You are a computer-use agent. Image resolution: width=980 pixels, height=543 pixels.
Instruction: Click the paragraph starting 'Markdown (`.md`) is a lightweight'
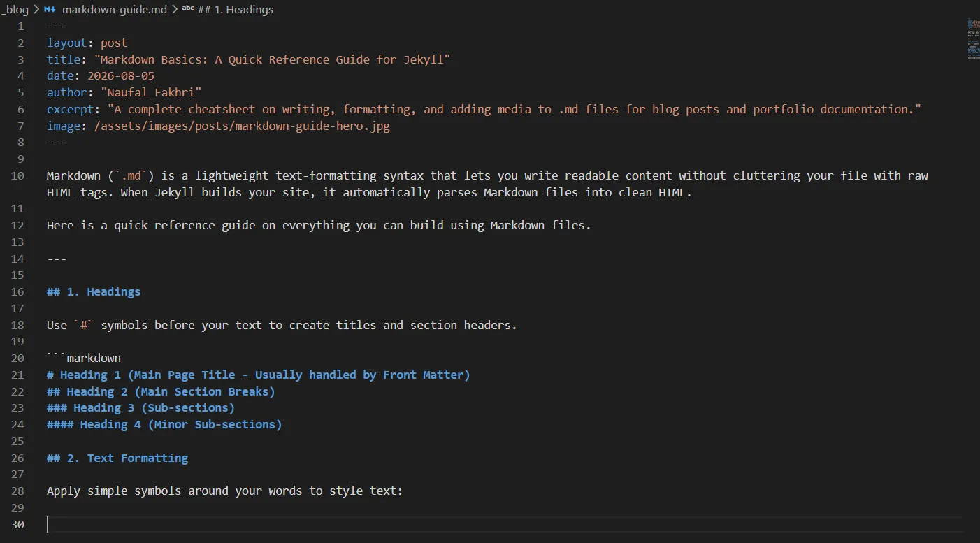pyautogui.click(x=487, y=175)
